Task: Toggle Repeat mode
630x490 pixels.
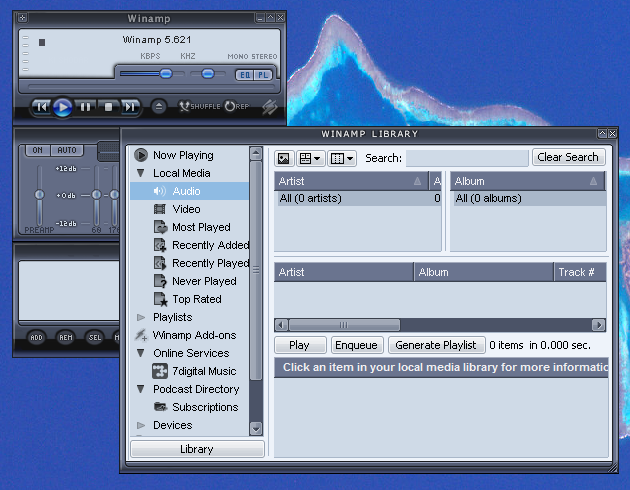Action: (x=237, y=106)
